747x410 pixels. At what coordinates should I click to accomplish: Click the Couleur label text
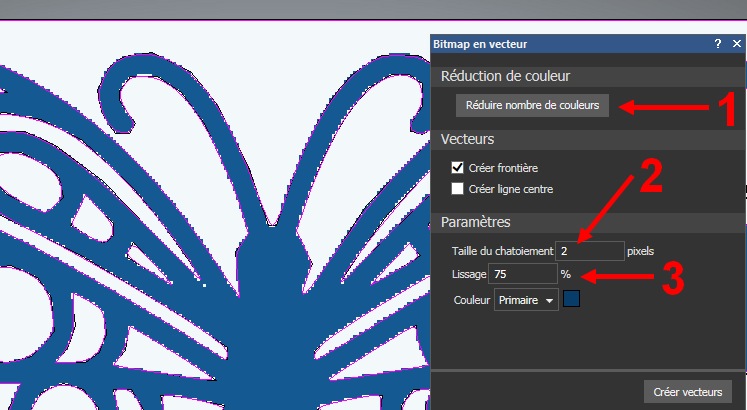470,299
